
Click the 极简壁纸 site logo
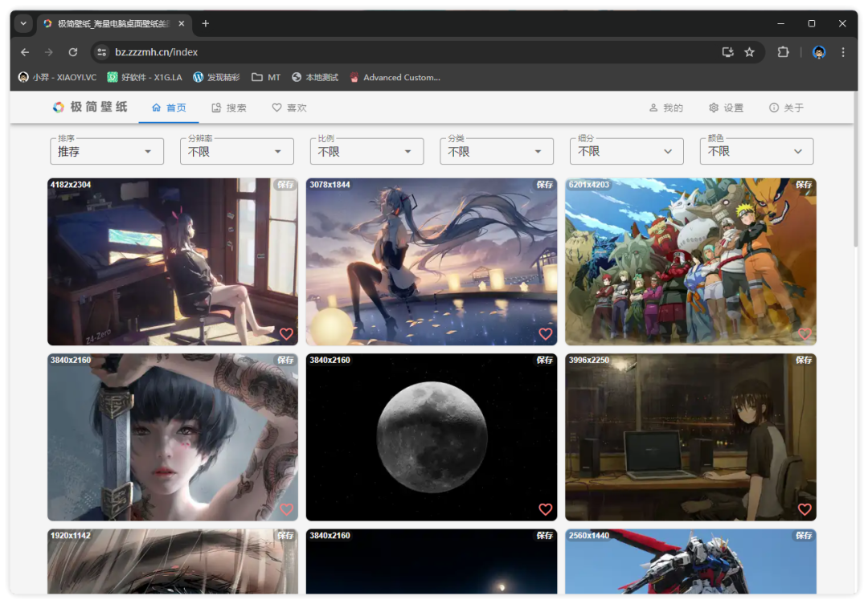90,108
